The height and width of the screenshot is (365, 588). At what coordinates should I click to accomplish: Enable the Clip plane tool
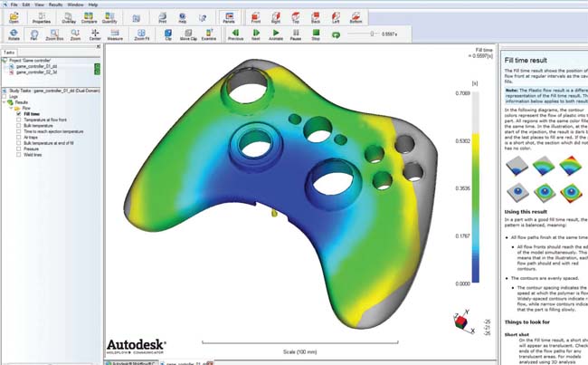click(168, 34)
